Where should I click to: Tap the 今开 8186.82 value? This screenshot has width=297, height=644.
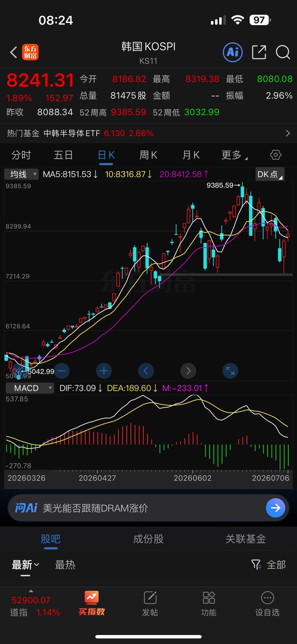(x=129, y=79)
